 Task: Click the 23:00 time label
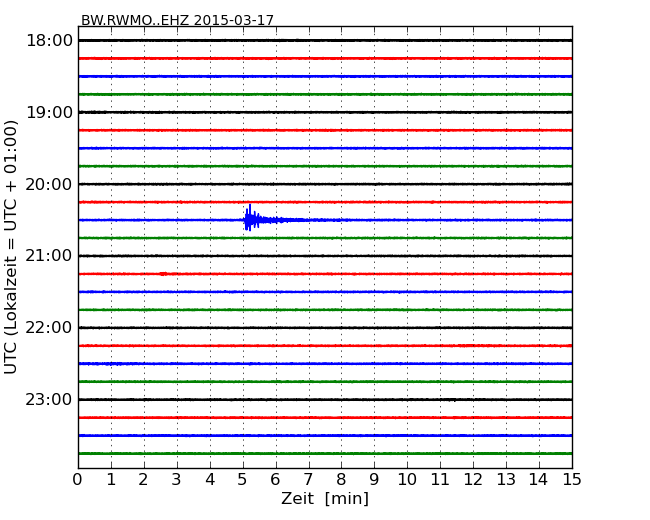tap(49, 399)
